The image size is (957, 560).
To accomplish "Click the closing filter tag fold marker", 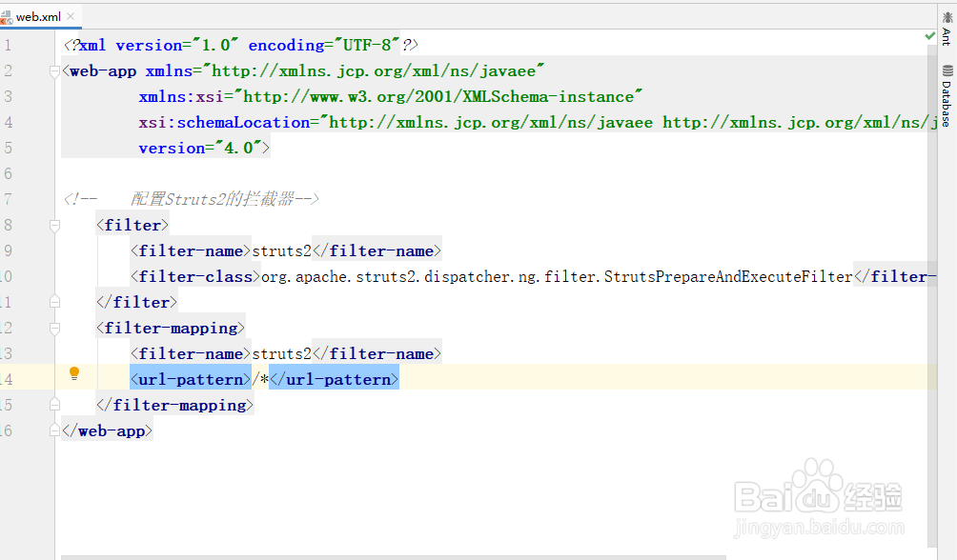I will click(x=55, y=302).
